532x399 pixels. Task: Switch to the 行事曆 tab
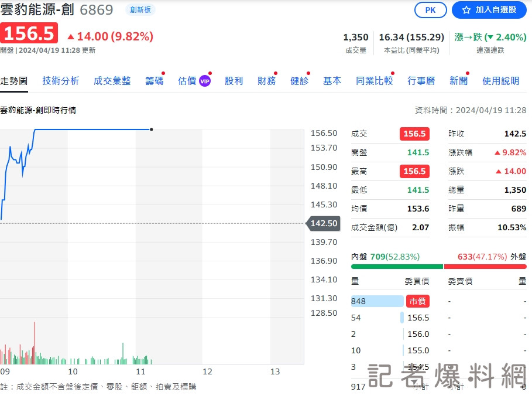point(421,81)
